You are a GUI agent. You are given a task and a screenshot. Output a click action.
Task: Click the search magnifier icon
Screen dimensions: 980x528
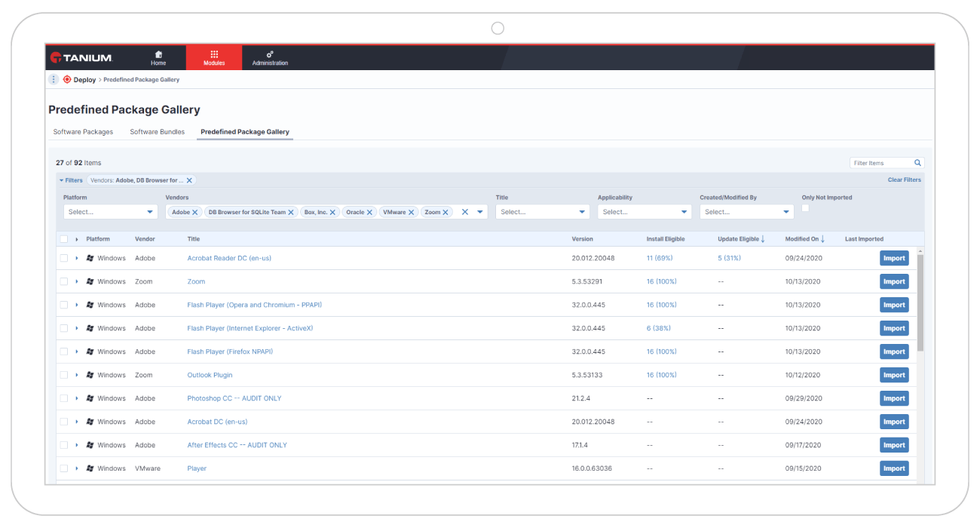917,163
